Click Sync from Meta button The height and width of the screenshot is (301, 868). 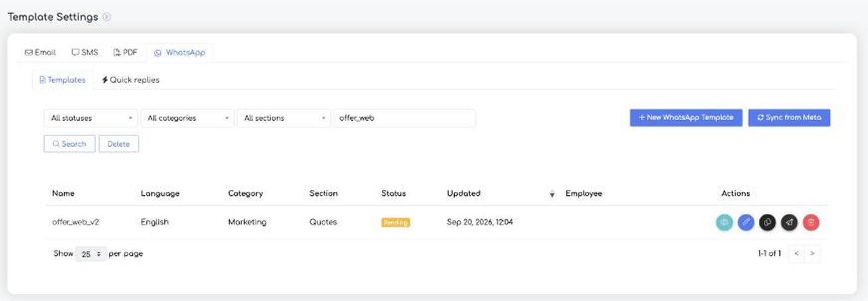(x=789, y=118)
